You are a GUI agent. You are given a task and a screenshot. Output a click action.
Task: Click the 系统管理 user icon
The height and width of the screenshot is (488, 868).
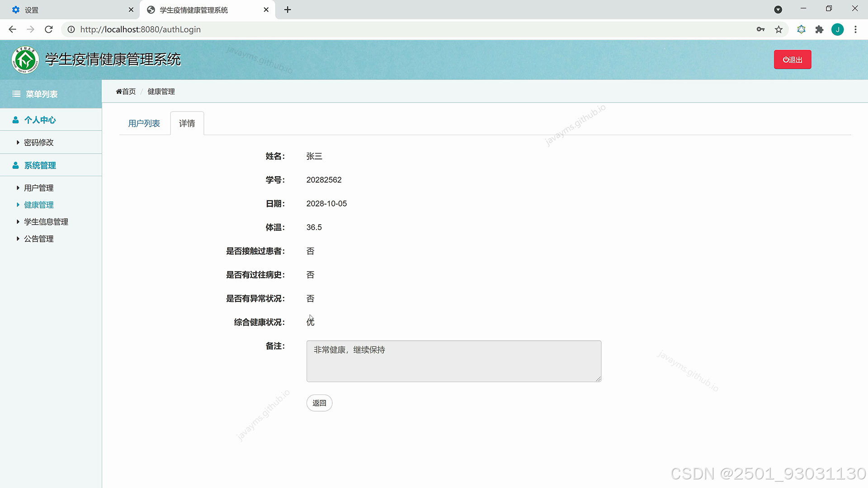point(15,165)
